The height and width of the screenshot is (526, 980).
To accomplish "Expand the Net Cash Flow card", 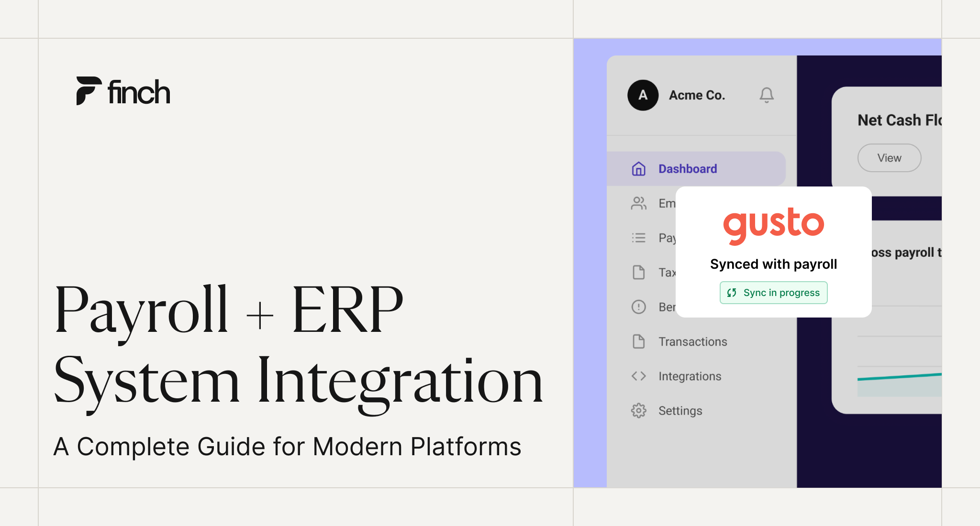I will (x=889, y=158).
